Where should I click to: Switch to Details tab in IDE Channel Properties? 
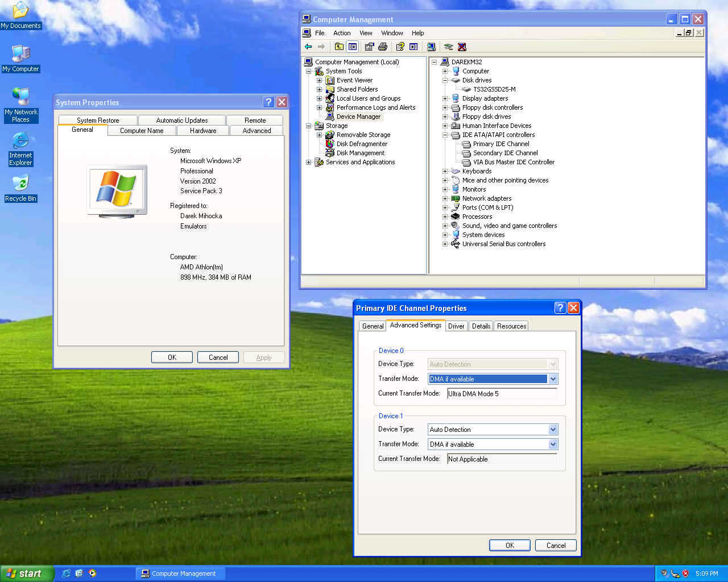(481, 326)
